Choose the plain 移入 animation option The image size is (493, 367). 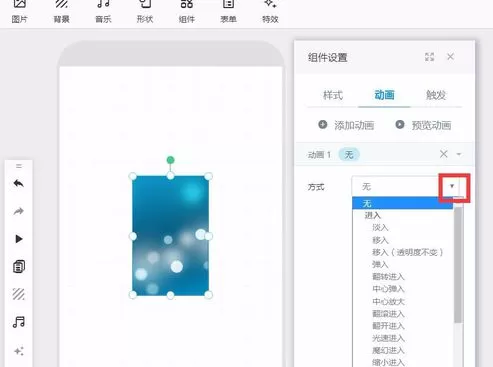tap(380, 240)
